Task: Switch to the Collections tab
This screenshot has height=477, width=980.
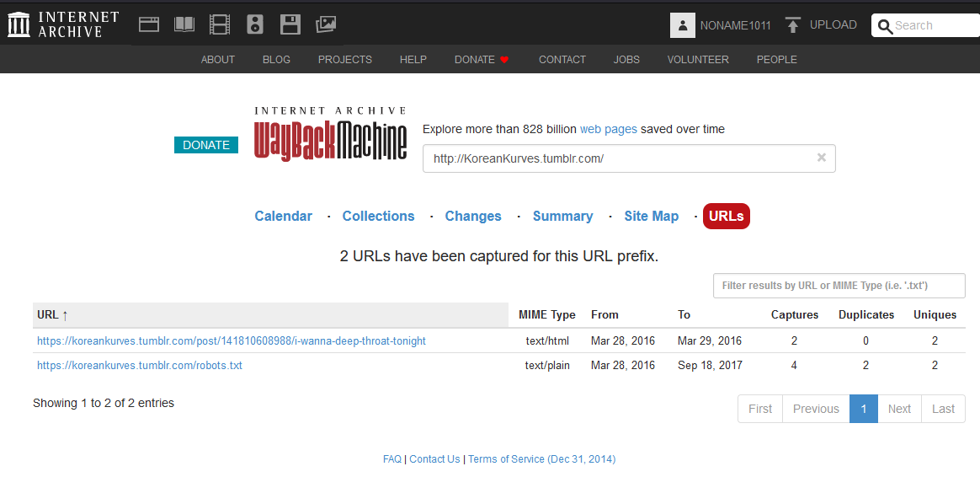Action: (378, 216)
